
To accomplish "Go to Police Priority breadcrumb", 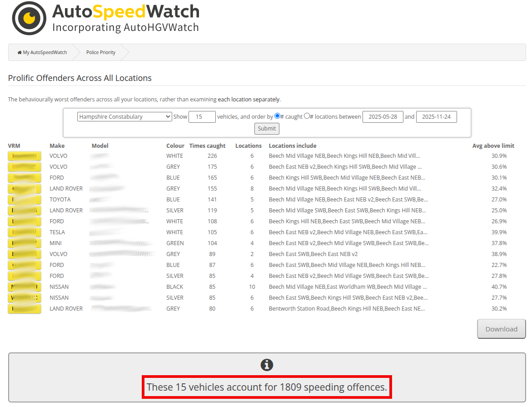I will 100,53.
